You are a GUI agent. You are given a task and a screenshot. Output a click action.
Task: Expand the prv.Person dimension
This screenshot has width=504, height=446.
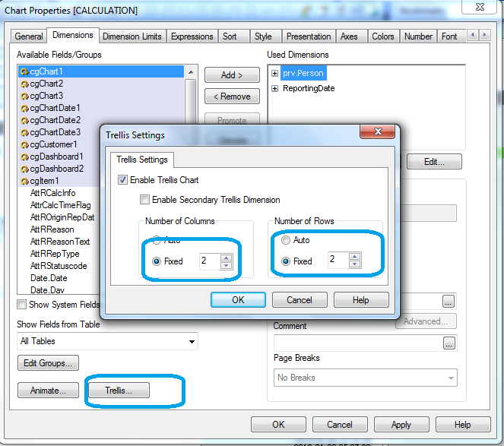tap(274, 73)
